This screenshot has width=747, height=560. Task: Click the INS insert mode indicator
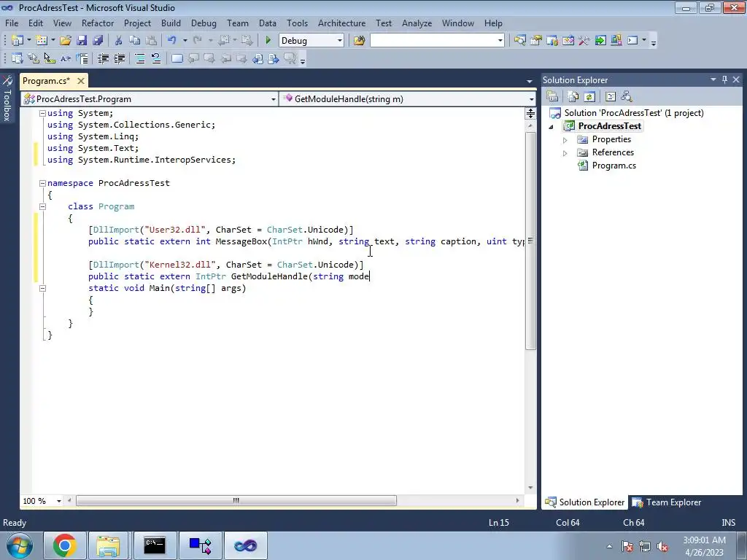[728, 522]
